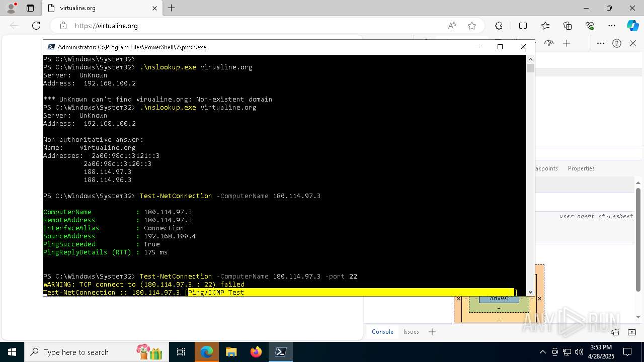Open Collections icon
The image size is (644, 362).
point(568,26)
